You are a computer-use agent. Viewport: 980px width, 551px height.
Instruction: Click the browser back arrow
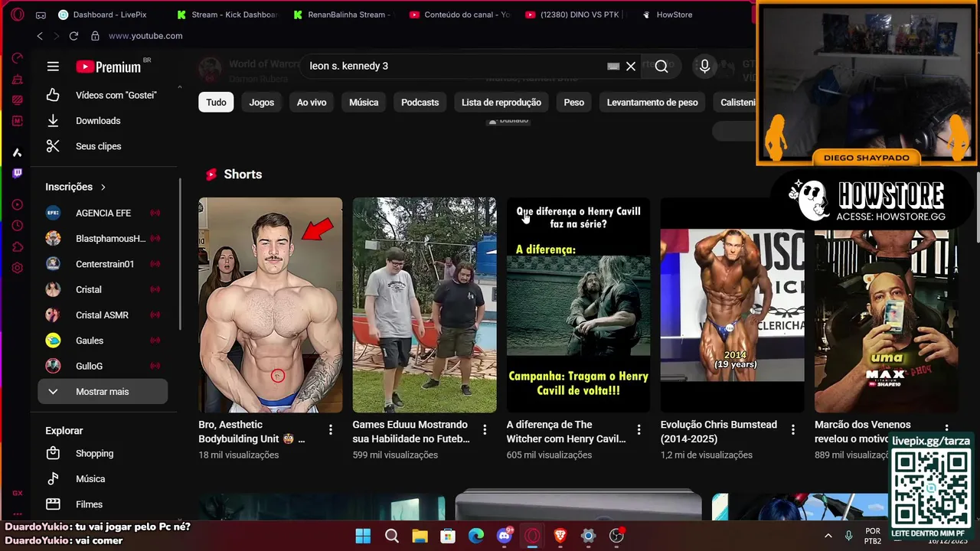pyautogui.click(x=40, y=36)
